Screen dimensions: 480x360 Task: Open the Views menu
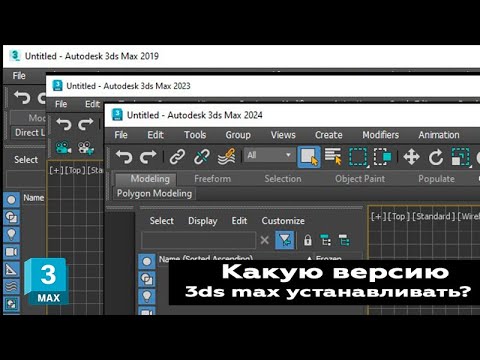coord(283,135)
